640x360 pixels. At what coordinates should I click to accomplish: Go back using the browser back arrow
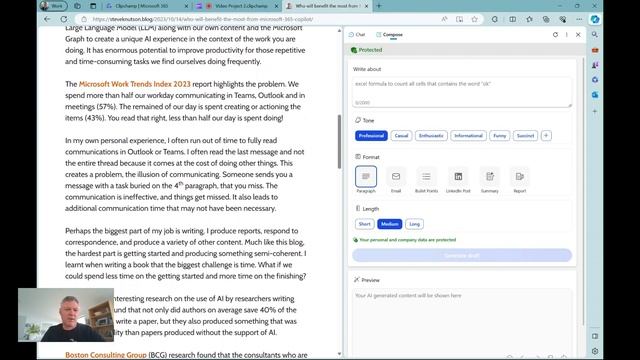click(x=47, y=19)
